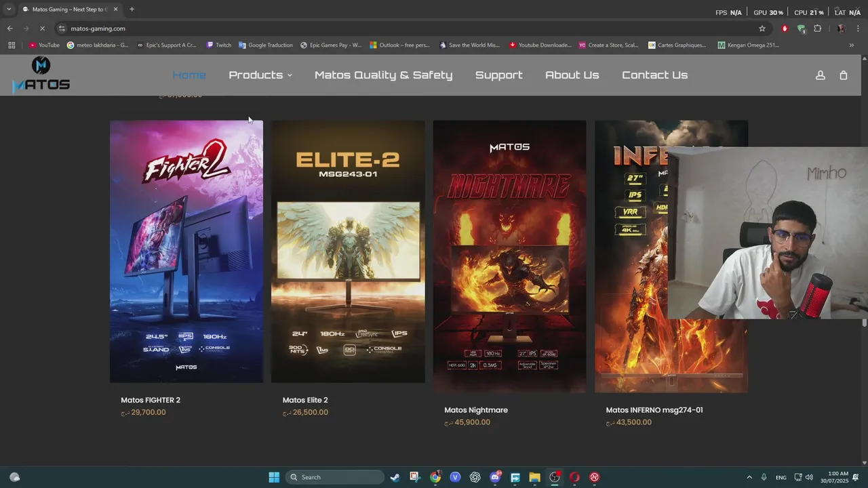Open File Explorer from the taskbar
The height and width of the screenshot is (488, 868).
point(534,477)
